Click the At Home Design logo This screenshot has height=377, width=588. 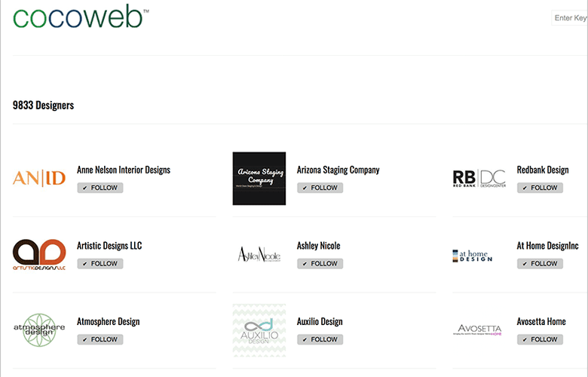pos(473,256)
